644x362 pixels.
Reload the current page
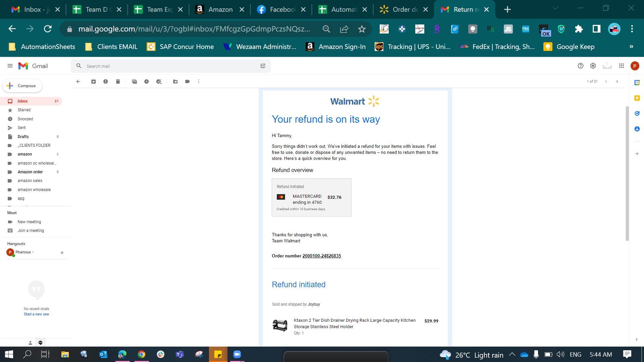point(48,29)
